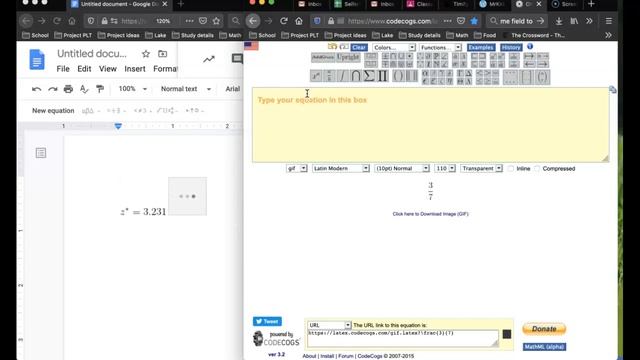This screenshot has width=640, height=360.
Task: Insert a summation symbol in CodeCogs
Action: click(369, 76)
